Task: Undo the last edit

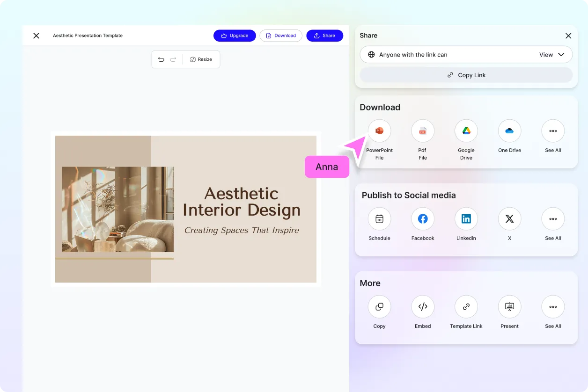Action: [161, 59]
